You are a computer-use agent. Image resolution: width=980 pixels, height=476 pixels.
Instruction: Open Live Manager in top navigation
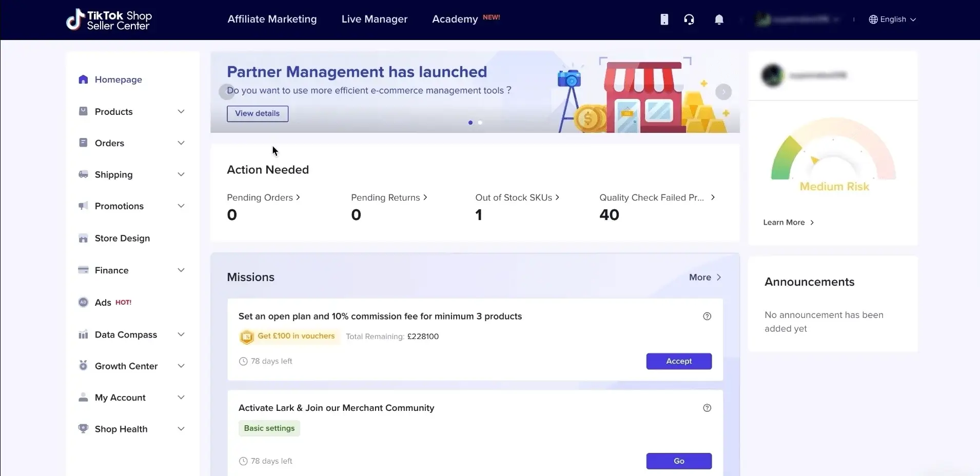(x=375, y=19)
